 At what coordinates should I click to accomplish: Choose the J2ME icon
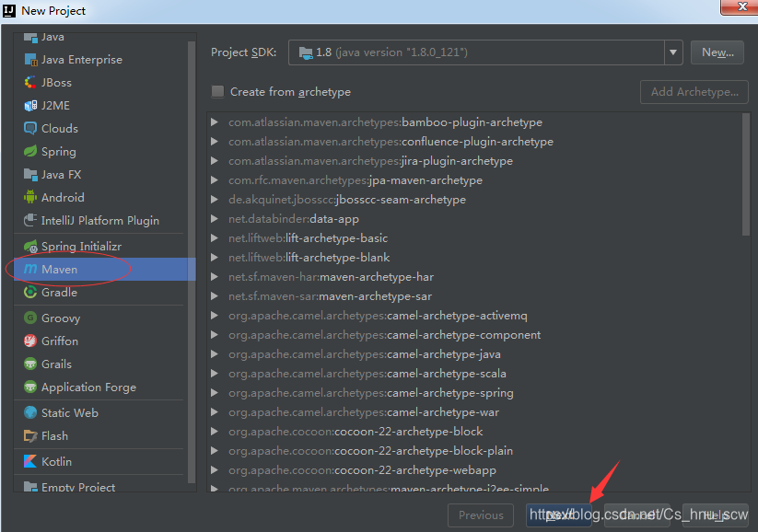tap(30, 105)
